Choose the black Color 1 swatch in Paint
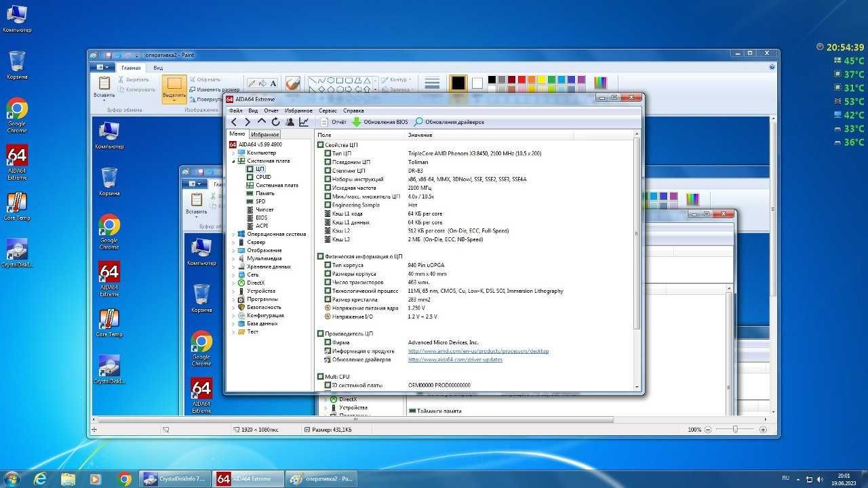 (x=458, y=83)
